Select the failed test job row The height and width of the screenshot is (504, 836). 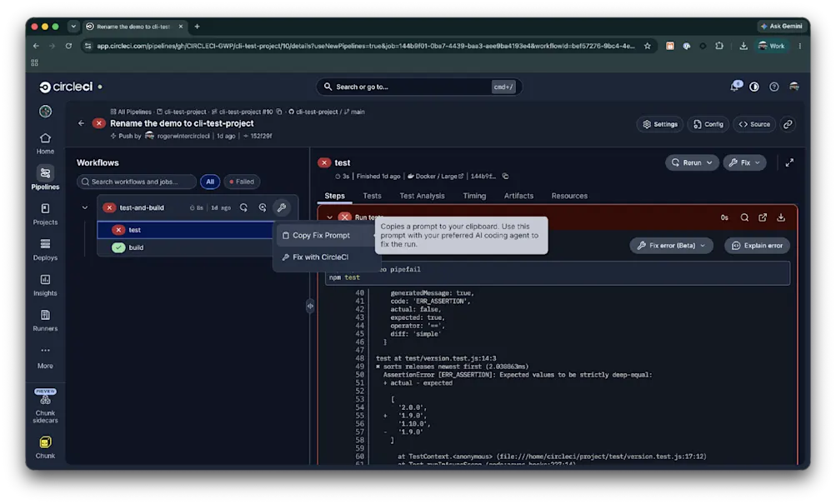(186, 230)
